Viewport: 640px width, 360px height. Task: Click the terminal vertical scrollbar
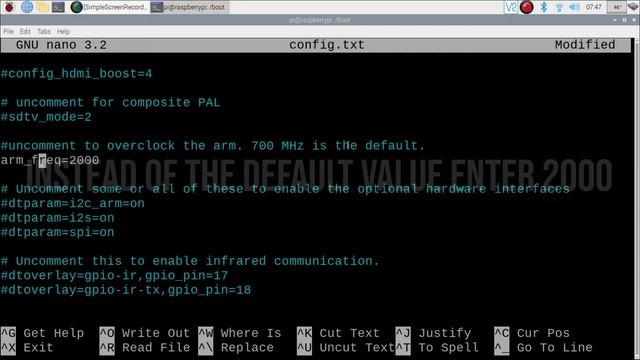pyautogui.click(x=637, y=198)
